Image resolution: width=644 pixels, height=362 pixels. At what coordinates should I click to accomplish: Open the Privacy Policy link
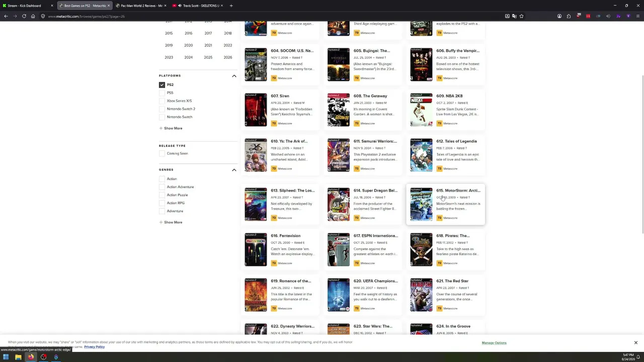pyautogui.click(x=94, y=347)
